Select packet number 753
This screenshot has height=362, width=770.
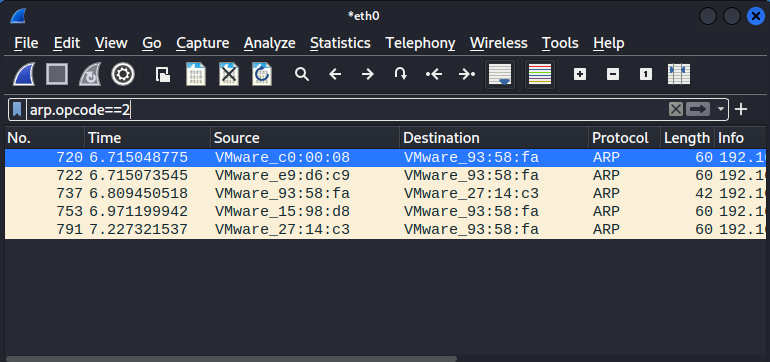point(385,212)
